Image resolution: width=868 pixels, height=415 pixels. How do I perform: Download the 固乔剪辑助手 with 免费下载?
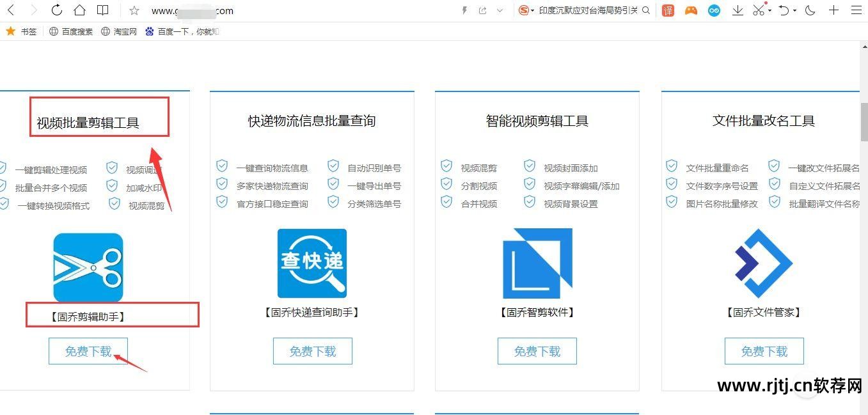point(88,351)
